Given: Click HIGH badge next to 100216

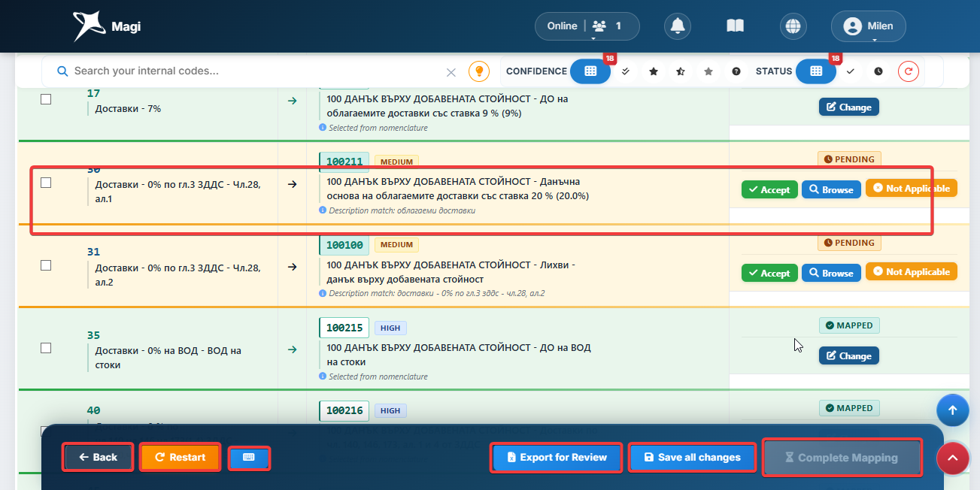Looking at the screenshot, I should coord(390,410).
